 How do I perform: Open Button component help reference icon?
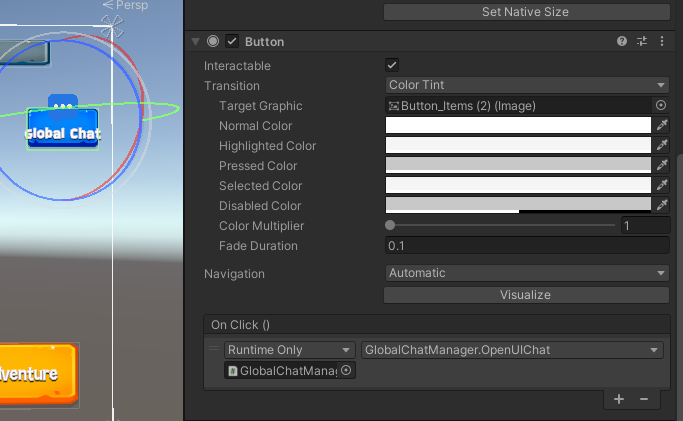pos(622,41)
